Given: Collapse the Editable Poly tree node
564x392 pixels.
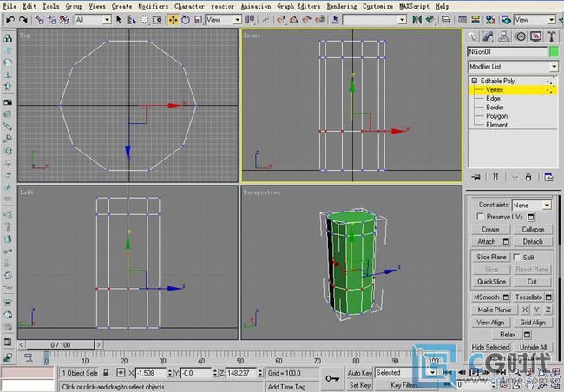Looking at the screenshot, I should [x=475, y=81].
